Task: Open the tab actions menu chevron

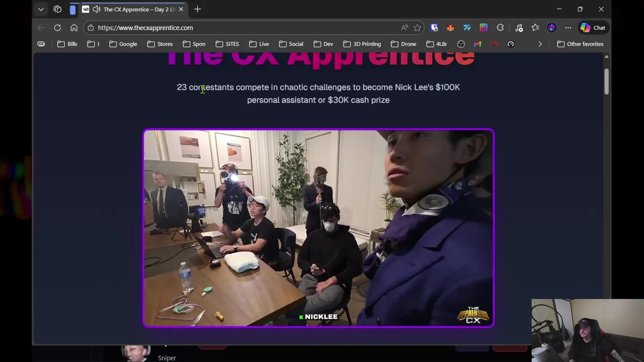Action: coord(41,9)
